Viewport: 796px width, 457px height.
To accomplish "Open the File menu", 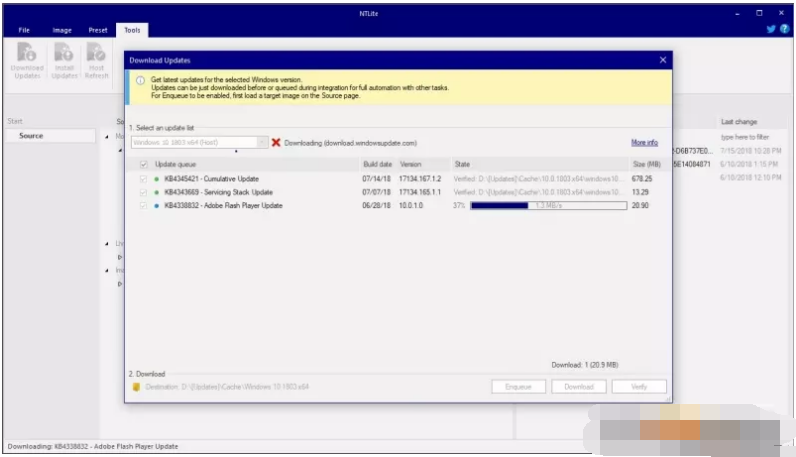I will [24, 31].
